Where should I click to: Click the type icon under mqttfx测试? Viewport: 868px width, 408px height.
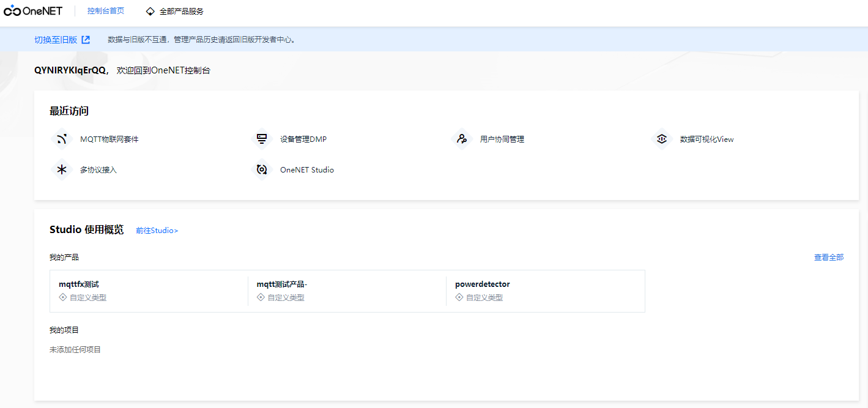point(62,297)
